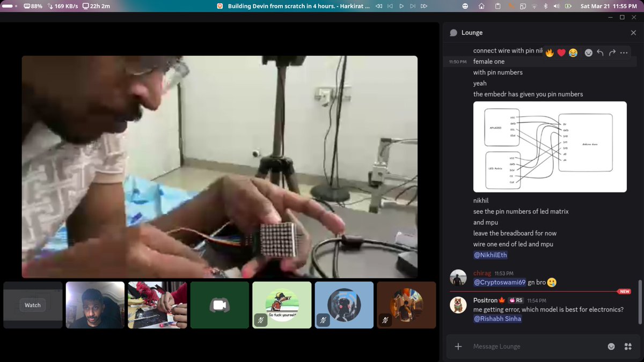The height and width of the screenshot is (362, 644).
Task: Open more message options menu
Action: [x=624, y=53]
